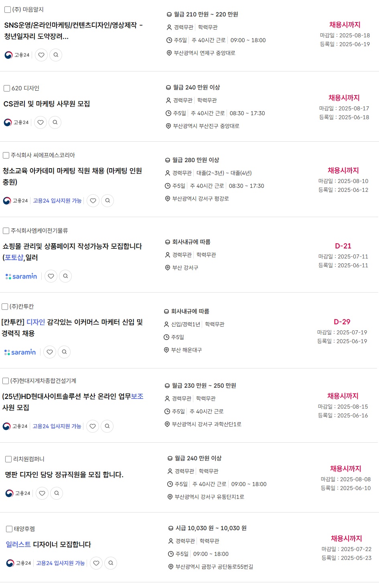
Task: Tick the 태양후렘 checkbox
Action: pyautogui.click(x=9, y=529)
